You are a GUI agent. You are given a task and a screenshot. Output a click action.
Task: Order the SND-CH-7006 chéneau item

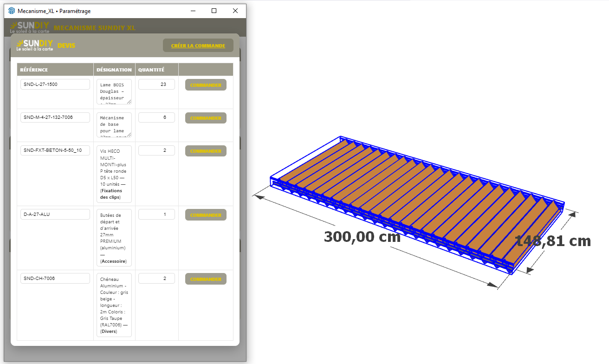click(206, 279)
